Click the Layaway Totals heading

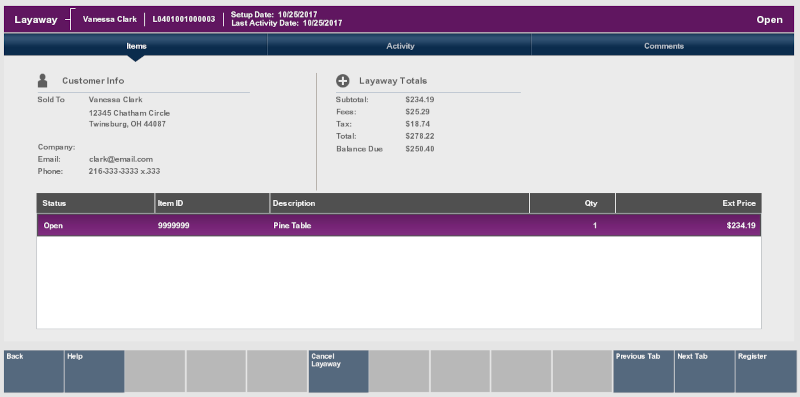[393, 81]
